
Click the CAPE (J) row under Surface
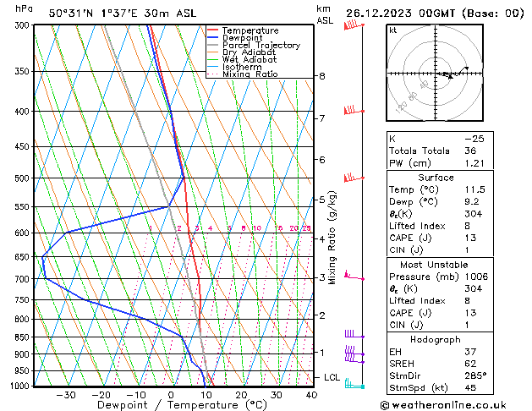(x=440, y=238)
